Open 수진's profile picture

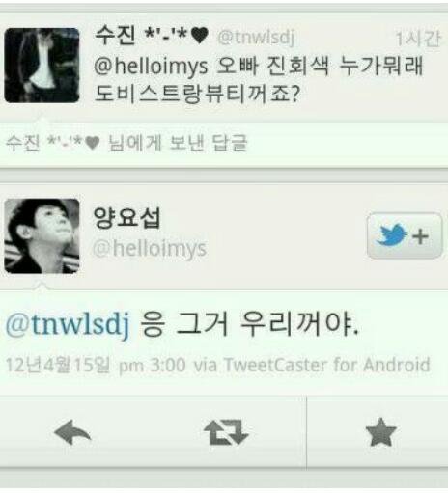42,66
